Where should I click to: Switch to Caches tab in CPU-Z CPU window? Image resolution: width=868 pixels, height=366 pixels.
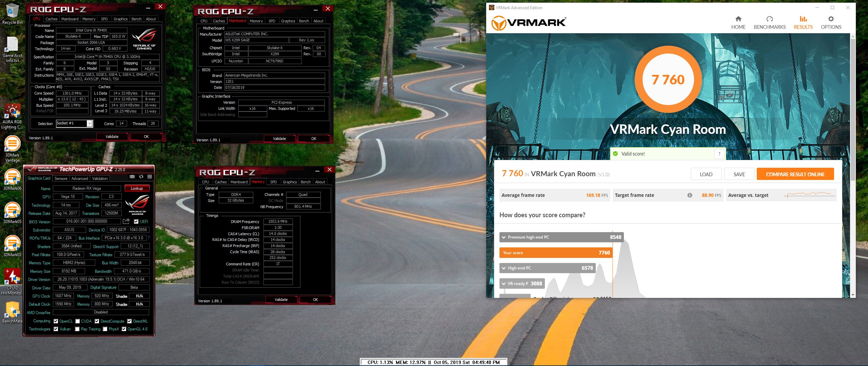(52, 19)
